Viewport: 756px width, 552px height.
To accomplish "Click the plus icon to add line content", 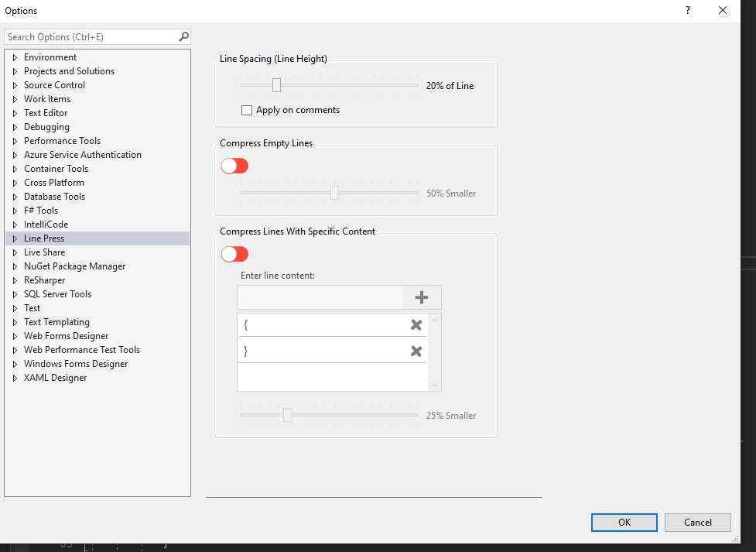I will [422, 297].
